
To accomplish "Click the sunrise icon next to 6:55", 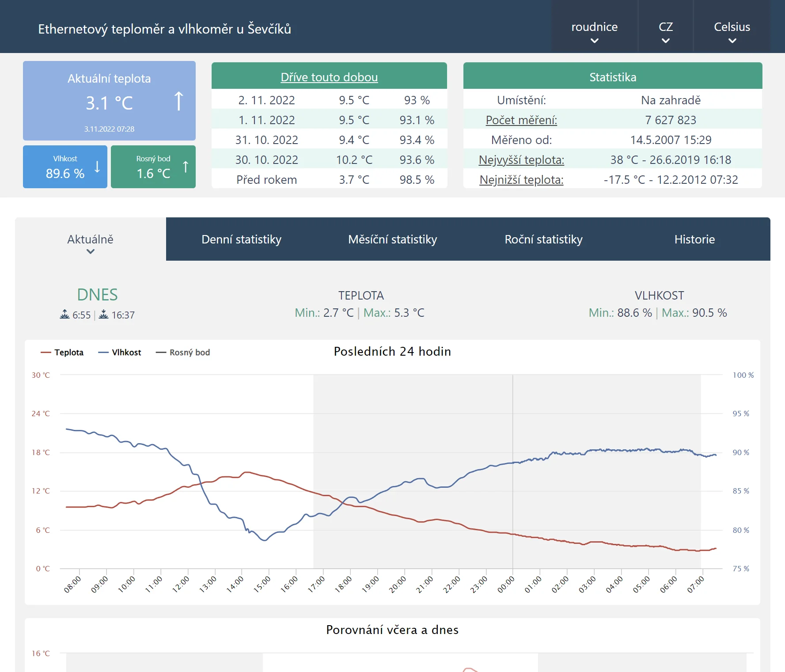I will click(x=64, y=314).
